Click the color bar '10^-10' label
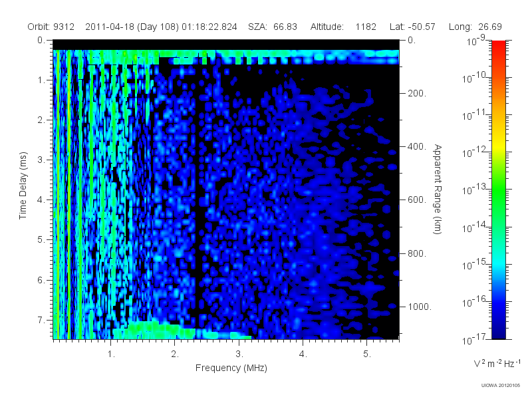The image size is (532, 399). (x=475, y=78)
